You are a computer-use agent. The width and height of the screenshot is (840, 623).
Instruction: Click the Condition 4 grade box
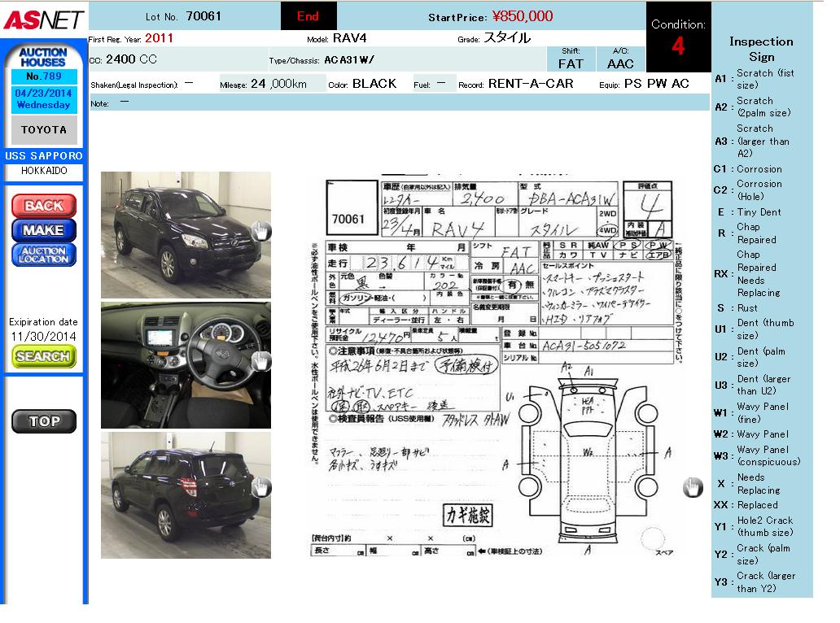pyautogui.click(x=678, y=37)
